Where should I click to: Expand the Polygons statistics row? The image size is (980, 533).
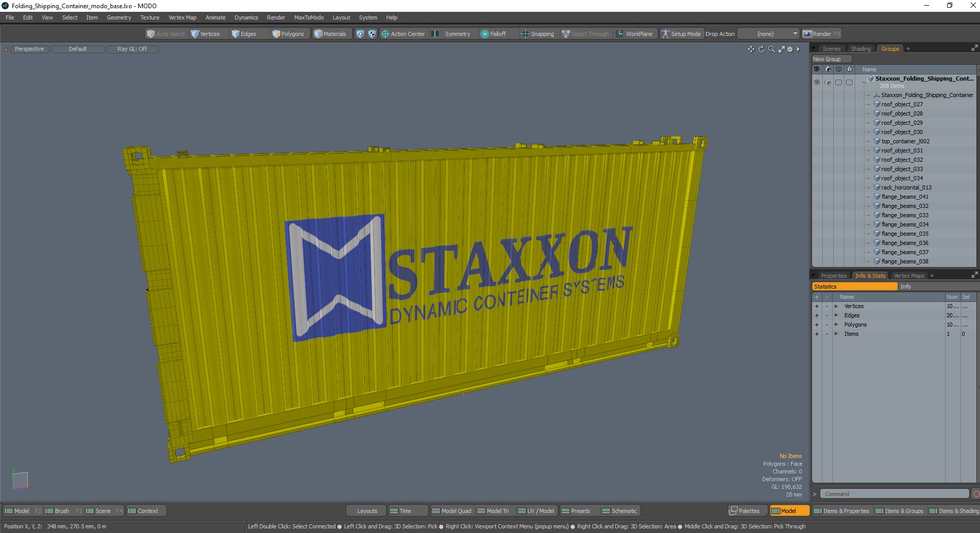tap(836, 325)
